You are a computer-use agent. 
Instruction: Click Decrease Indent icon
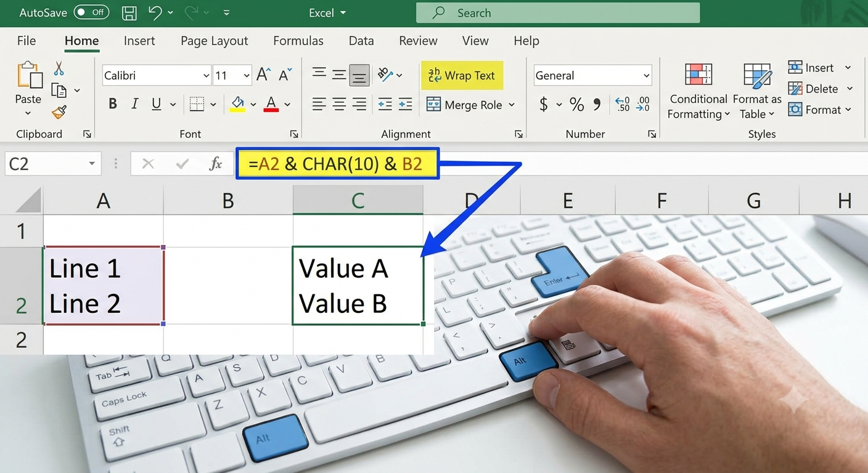(385, 104)
